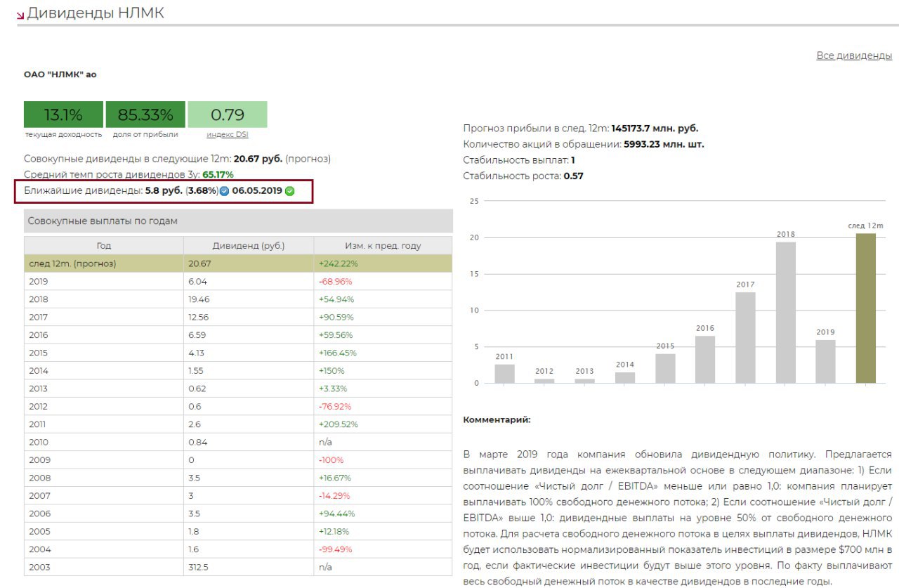Click the Дивиденд (руб.) column header
The image size is (899, 588).
click(x=249, y=246)
